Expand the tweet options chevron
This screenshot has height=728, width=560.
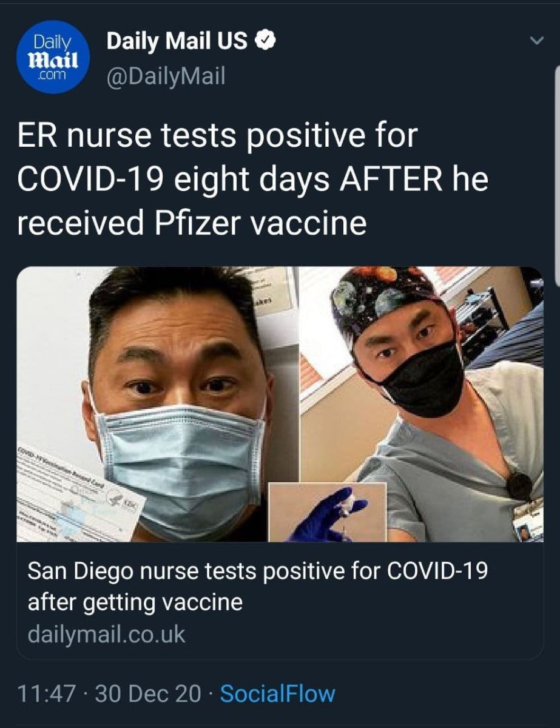pos(536,41)
